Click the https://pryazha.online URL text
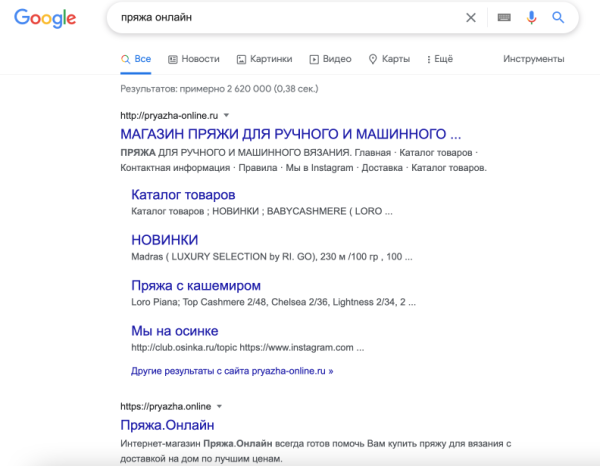The width and height of the screenshot is (600, 466). coord(166,406)
